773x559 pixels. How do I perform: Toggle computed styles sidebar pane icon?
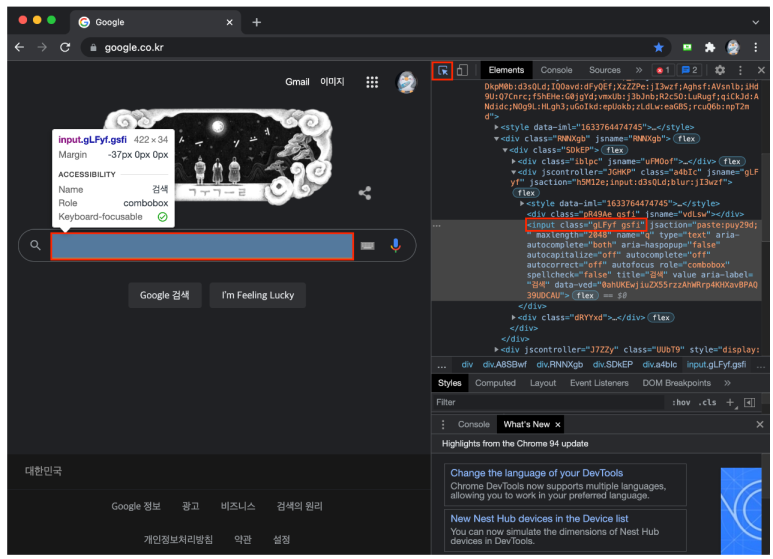click(749, 402)
